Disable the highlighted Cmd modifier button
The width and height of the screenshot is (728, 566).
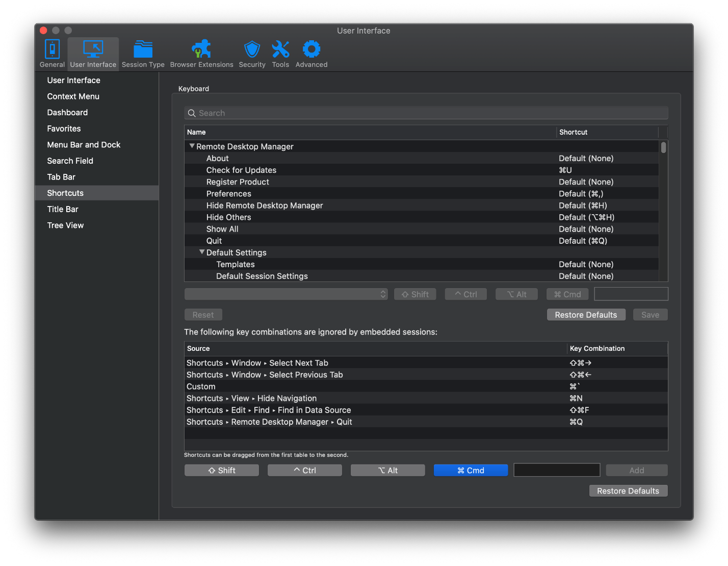click(x=471, y=470)
